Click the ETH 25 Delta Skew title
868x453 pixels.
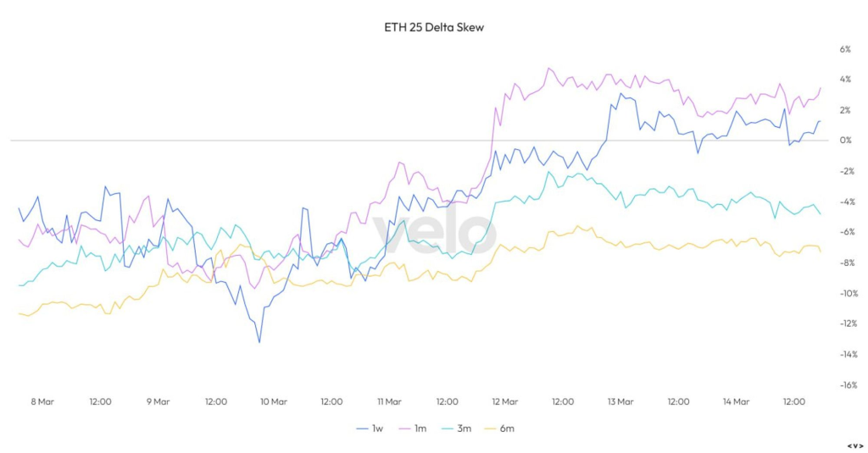tap(434, 27)
